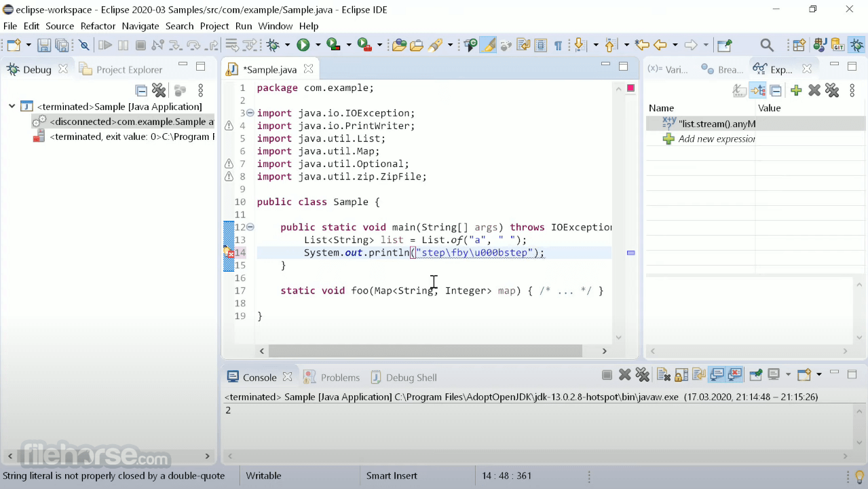Click the Suspend debug button
868x489 pixels.
click(123, 46)
